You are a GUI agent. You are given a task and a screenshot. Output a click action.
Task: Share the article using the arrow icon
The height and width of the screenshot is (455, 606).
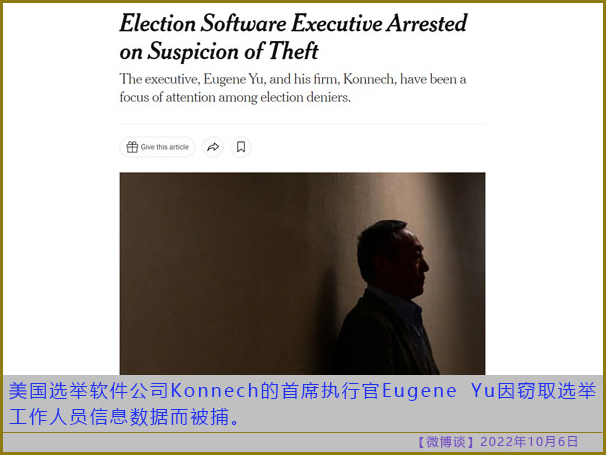point(213,147)
